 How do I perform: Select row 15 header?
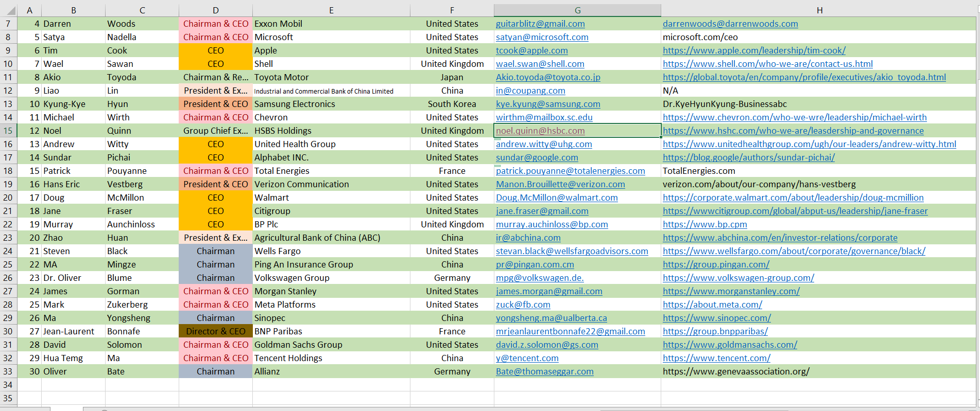tap(8, 131)
